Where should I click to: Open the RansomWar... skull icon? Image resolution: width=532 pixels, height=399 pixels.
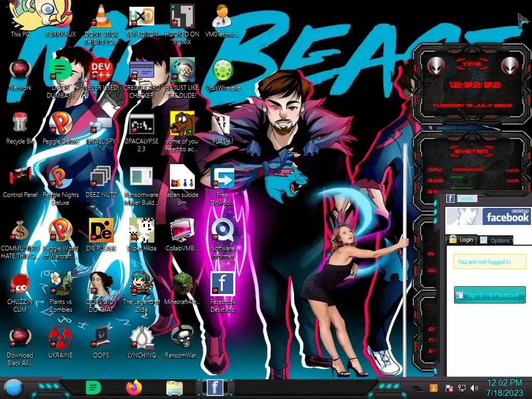[182, 337]
